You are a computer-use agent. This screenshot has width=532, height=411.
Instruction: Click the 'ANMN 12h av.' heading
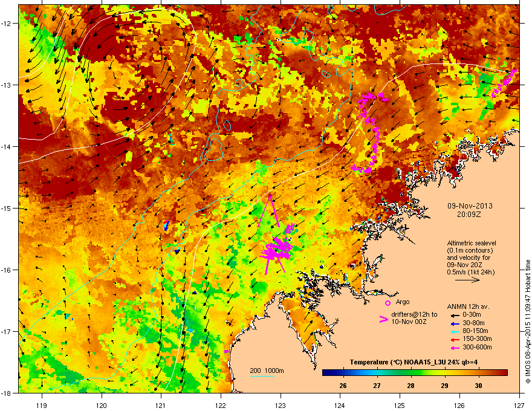[468, 306]
